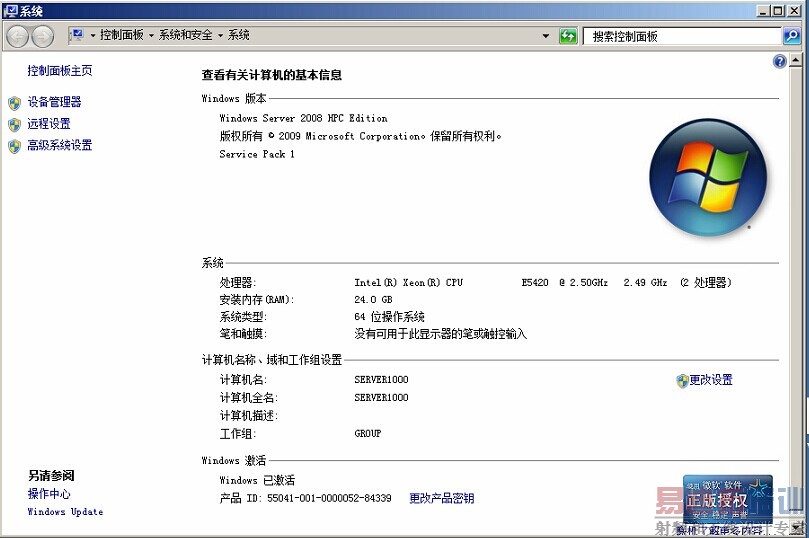Screen dimensions: 809x538
Task: Expand dropdown arrow before 系统 breadcrumb
Action: pos(220,36)
